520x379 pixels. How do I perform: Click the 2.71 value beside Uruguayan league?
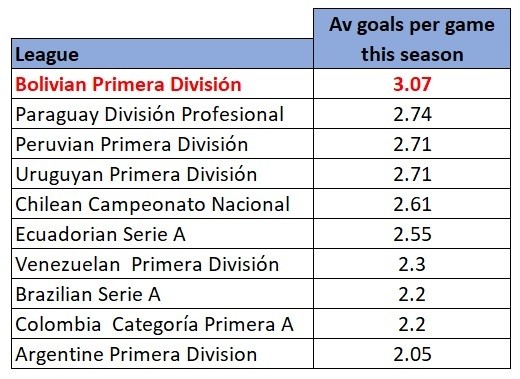coord(412,174)
